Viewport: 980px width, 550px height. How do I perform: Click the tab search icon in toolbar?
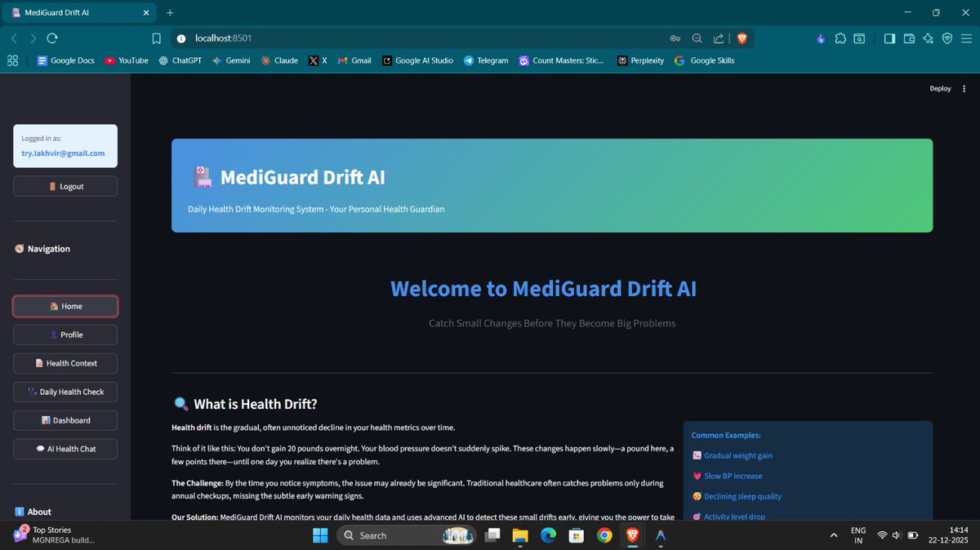pyautogui.click(x=860, y=38)
